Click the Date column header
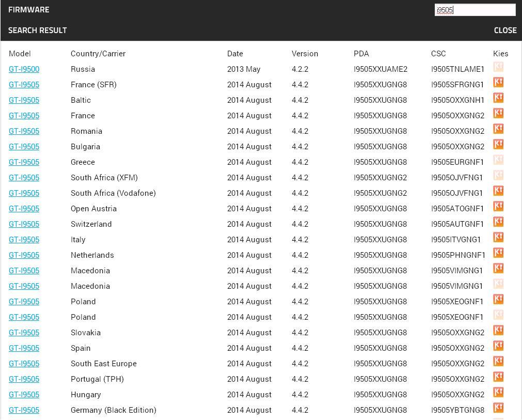 (x=235, y=54)
